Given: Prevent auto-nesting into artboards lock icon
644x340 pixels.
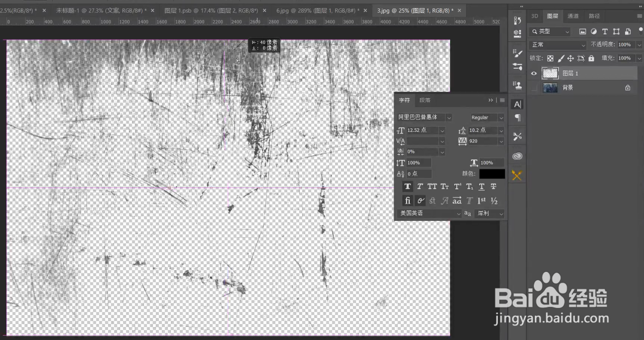Looking at the screenshot, I should [x=581, y=58].
